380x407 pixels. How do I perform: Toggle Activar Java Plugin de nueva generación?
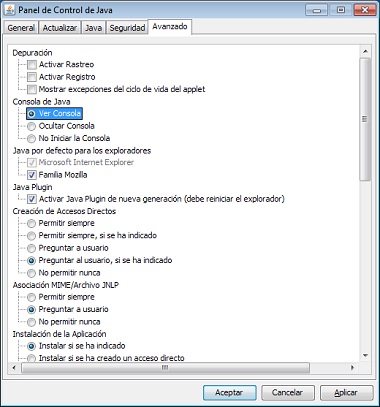tap(32, 199)
